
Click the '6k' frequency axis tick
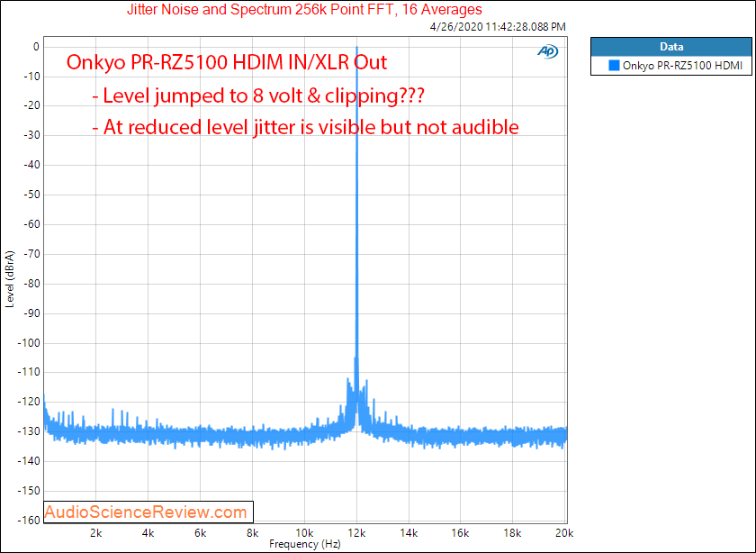(200, 533)
